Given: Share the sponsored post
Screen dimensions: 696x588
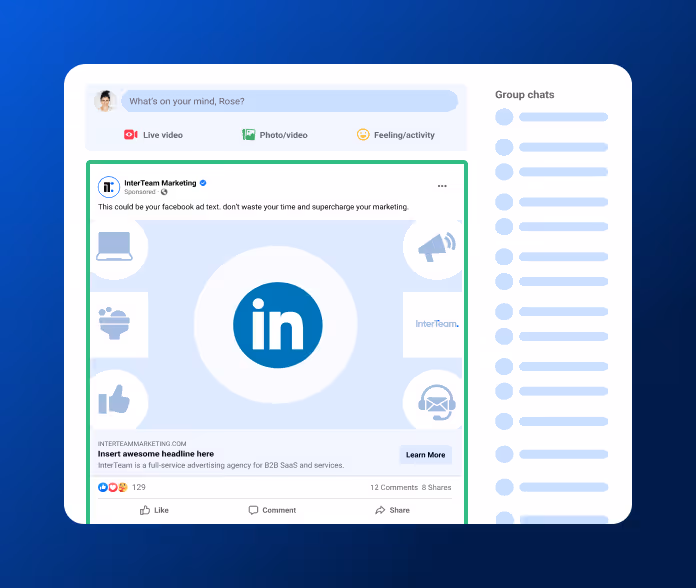Looking at the screenshot, I should (392, 510).
